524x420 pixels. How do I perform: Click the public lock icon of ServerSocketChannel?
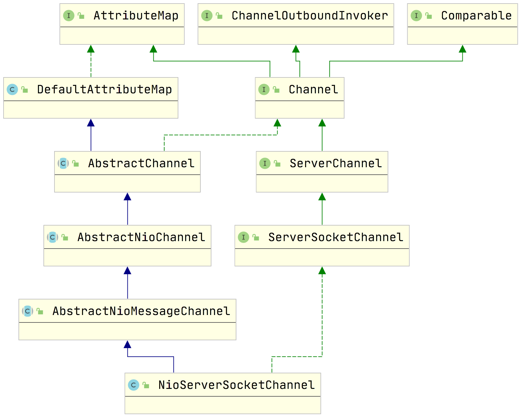click(256, 237)
